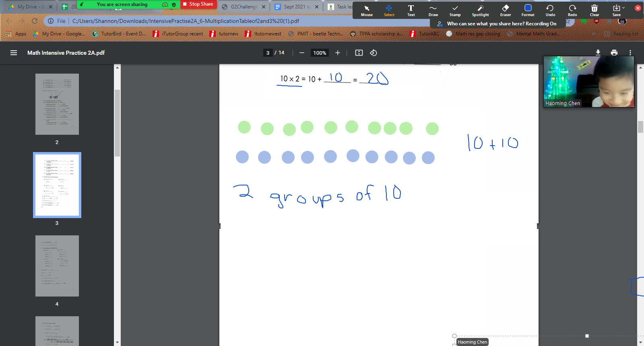This screenshot has height=346, width=644.
Task: Rotate the PDF counterclockwise
Action: click(374, 53)
